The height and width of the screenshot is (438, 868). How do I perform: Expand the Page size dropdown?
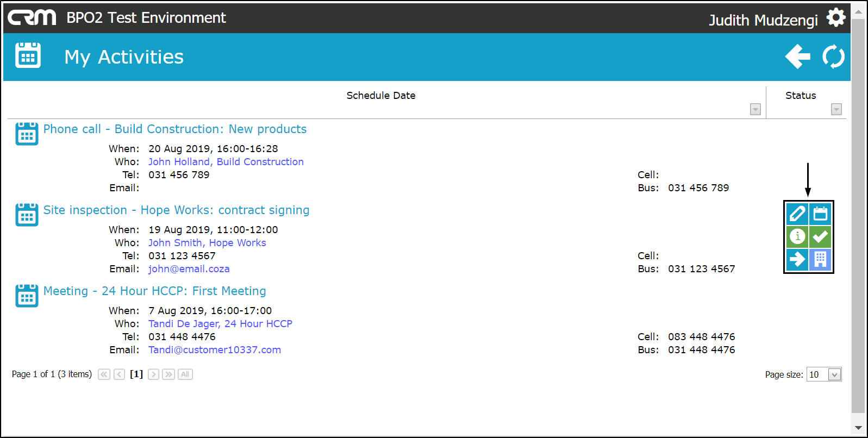click(x=834, y=374)
